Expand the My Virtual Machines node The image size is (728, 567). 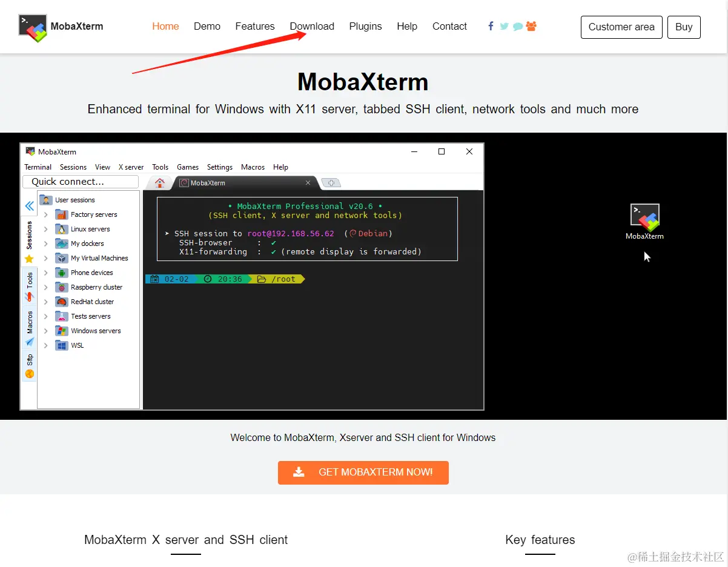pyautogui.click(x=45, y=258)
